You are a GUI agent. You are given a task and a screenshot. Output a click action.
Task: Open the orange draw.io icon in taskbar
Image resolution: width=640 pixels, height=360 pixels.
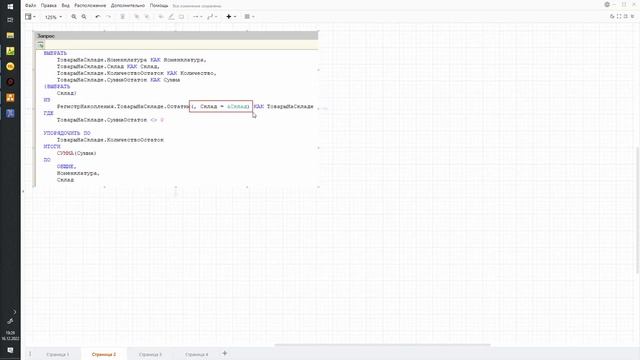click(x=10, y=98)
